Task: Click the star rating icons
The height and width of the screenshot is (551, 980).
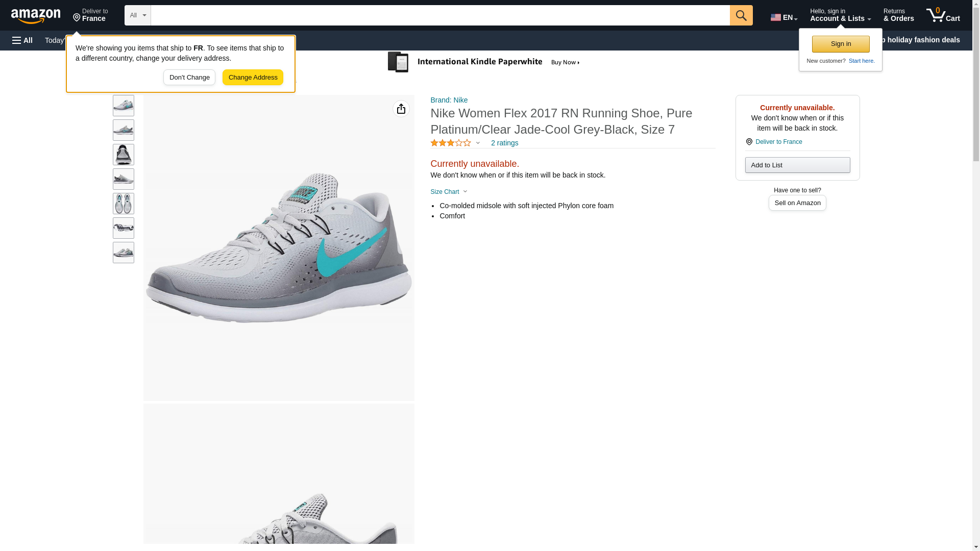Action: tap(451, 143)
